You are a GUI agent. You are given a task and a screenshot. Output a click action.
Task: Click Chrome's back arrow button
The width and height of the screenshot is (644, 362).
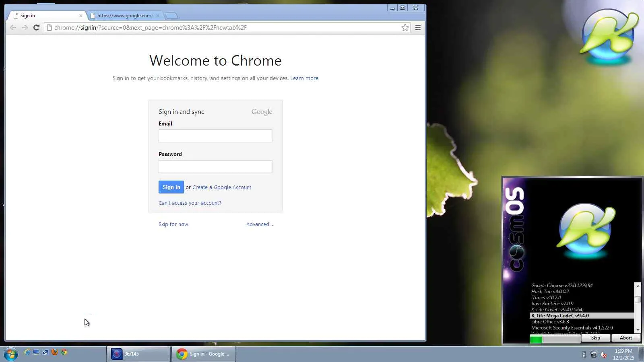coord(13,27)
